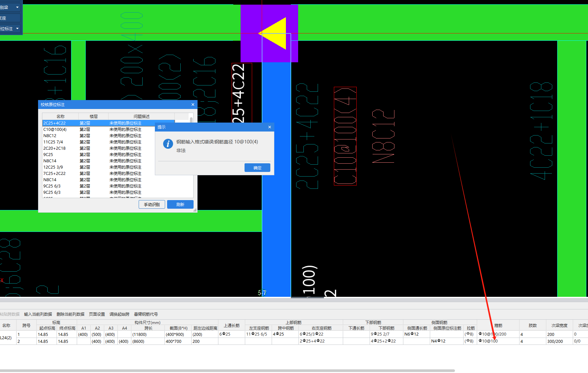Screen dimensions: 588x373
Task: Close the 校核原位标注 window
Action: 193,105
